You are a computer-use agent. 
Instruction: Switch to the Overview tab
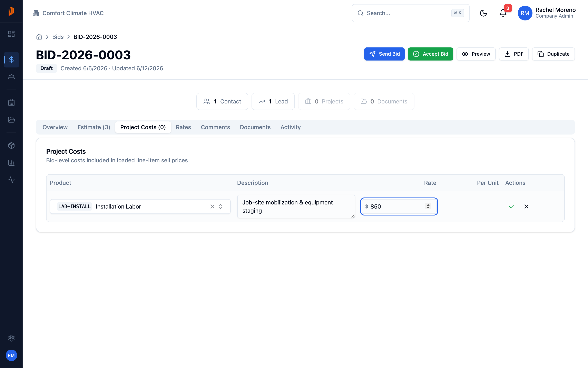[x=55, y=127]
